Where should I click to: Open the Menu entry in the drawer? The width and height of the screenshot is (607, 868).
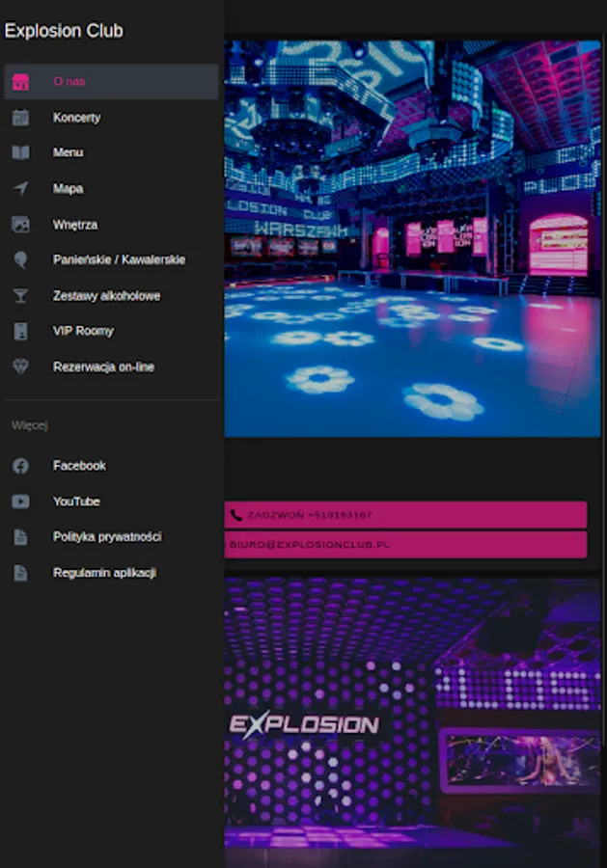111,152
